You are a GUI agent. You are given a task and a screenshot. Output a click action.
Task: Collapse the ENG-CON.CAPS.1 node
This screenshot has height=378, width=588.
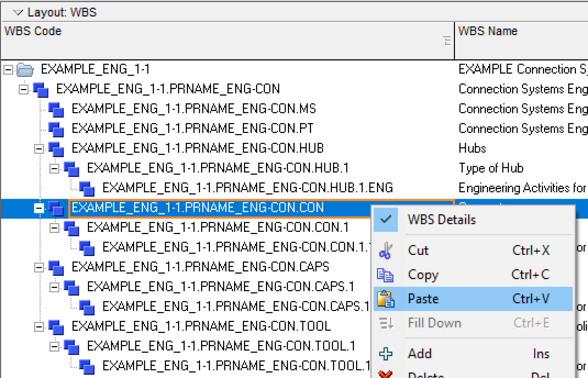coord(54,287)
